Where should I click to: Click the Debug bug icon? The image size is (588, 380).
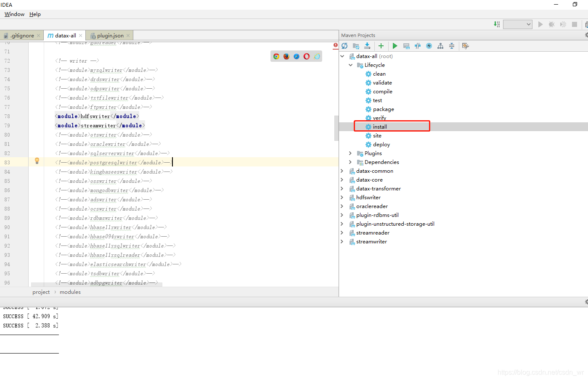point(552,24)
